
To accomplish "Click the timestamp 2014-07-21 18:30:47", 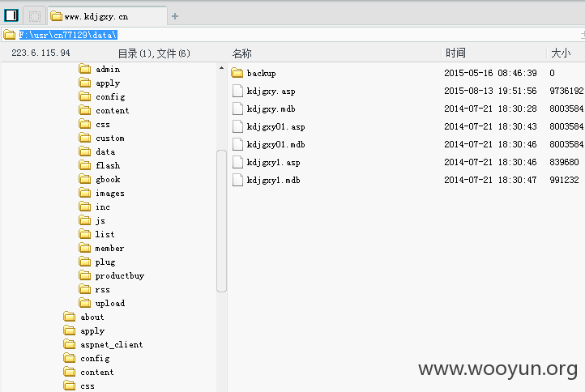I will pos(490,180).
